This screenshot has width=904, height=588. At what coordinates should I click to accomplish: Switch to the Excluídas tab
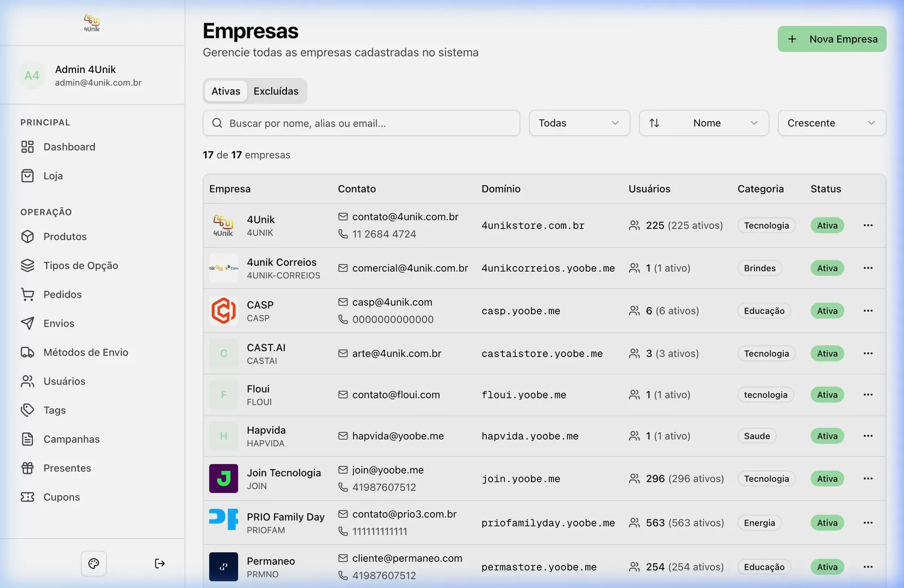(276, 91)
